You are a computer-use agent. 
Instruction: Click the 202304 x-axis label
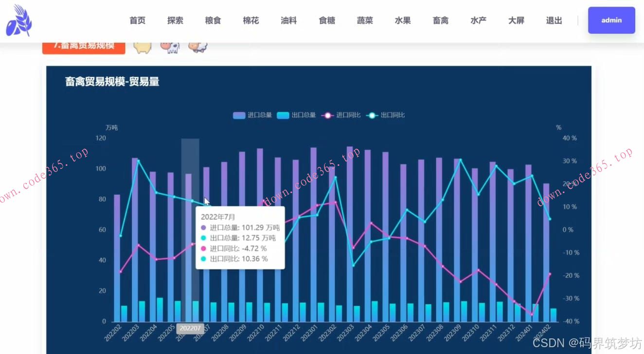pos(364,333)
